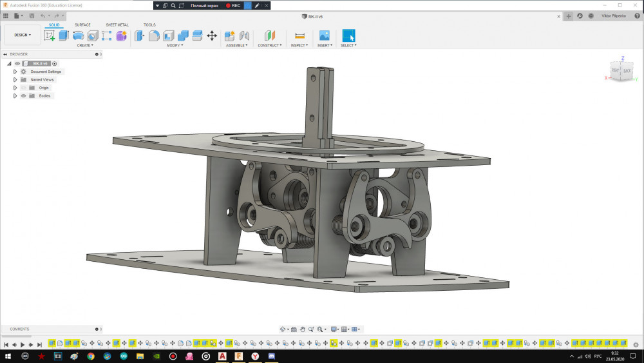Switch to the SHEET METAL tab
The height and width of the screenshot is (363, 644).
[x=117, y=25]
